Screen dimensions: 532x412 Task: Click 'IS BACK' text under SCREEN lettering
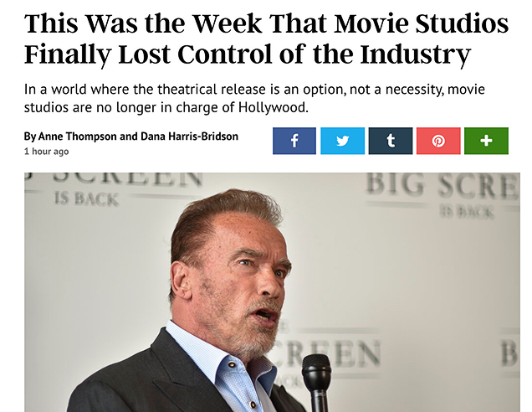coord(86,199)
